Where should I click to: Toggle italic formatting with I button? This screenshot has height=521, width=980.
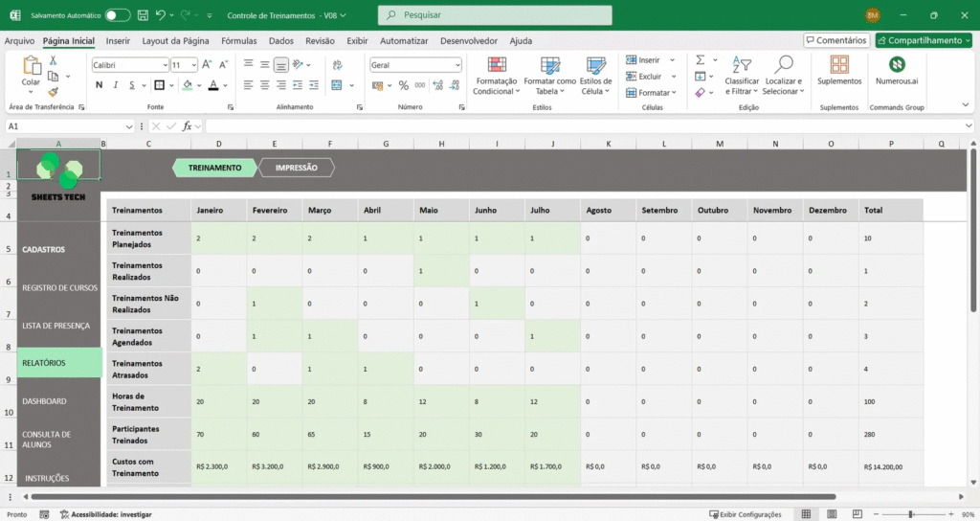tap(115, 85)
